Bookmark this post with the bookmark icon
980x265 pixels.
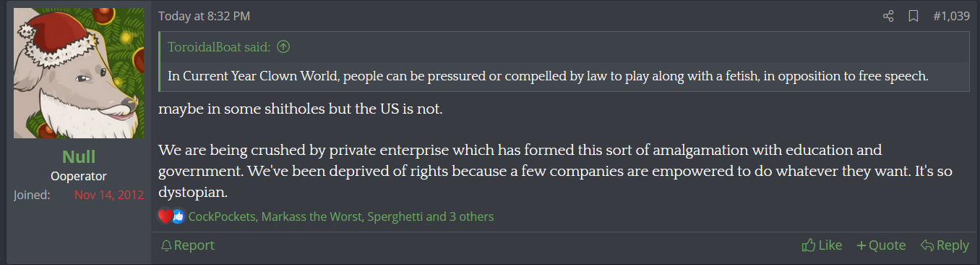pos(914,16)
